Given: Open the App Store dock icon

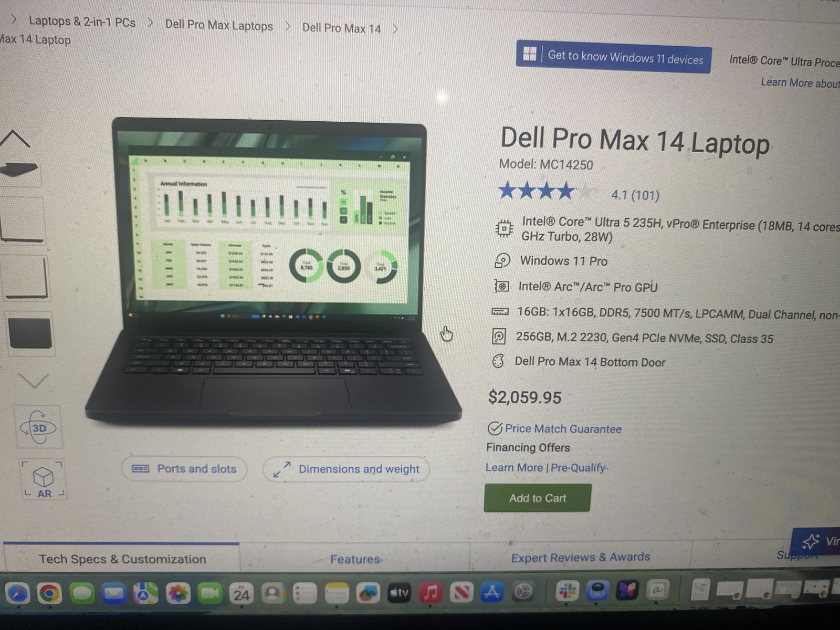Looking at the screenshot, I should click(492, 592).
